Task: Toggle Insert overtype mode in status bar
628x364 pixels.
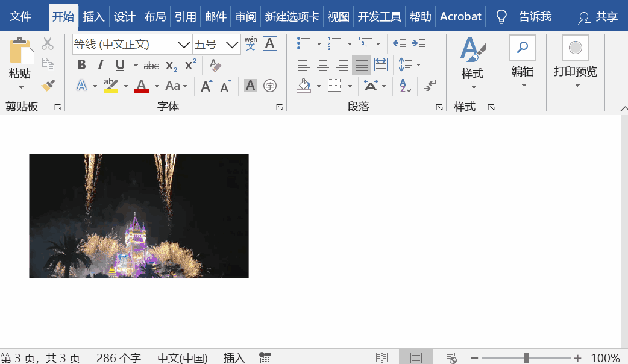Action: [x=234, y=358]
